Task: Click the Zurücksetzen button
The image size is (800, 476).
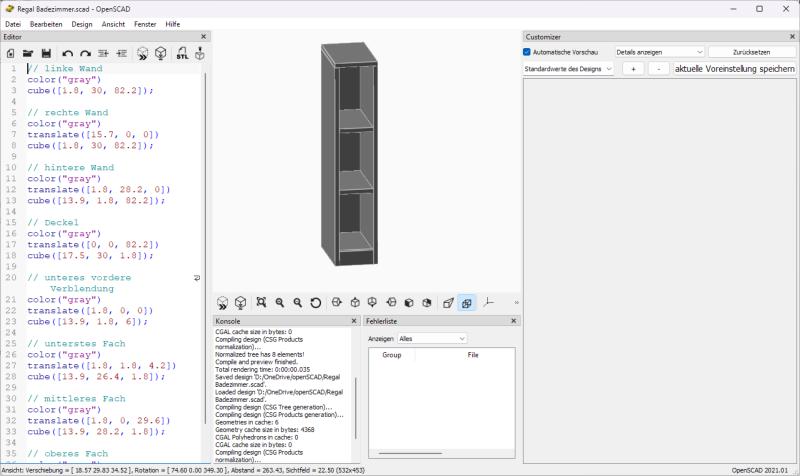Action: pos(752,52)
